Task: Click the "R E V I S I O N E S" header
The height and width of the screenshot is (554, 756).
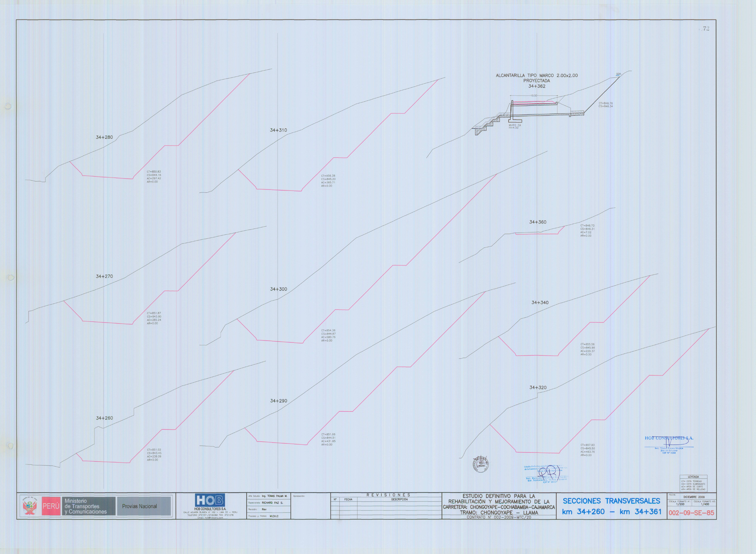Action: [x=388, y=495]
